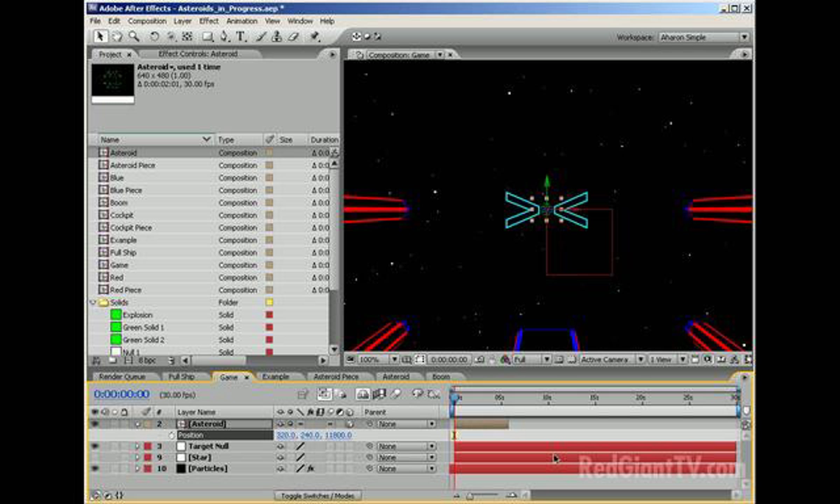The width and height of the screenshot is (840, 504).
Task: Click the current time indicator in timeline ruler
Action: [x=454, y=398]
